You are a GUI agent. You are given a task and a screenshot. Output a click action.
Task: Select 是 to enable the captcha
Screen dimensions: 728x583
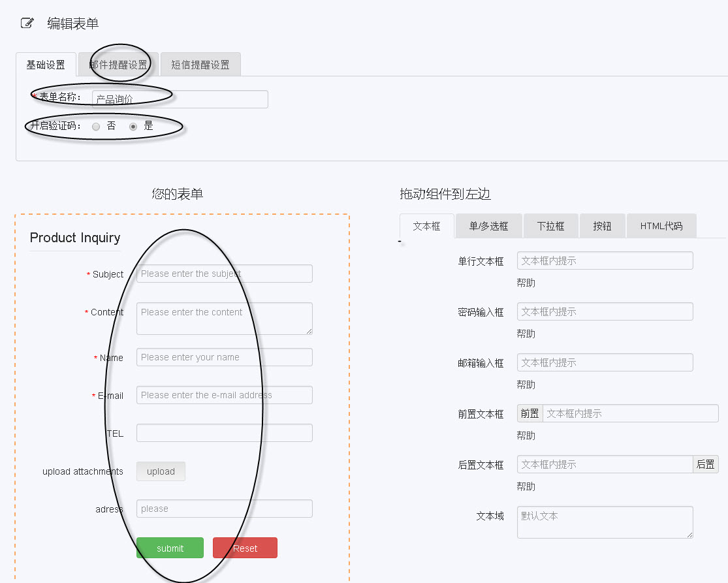[x=135, y=126]
